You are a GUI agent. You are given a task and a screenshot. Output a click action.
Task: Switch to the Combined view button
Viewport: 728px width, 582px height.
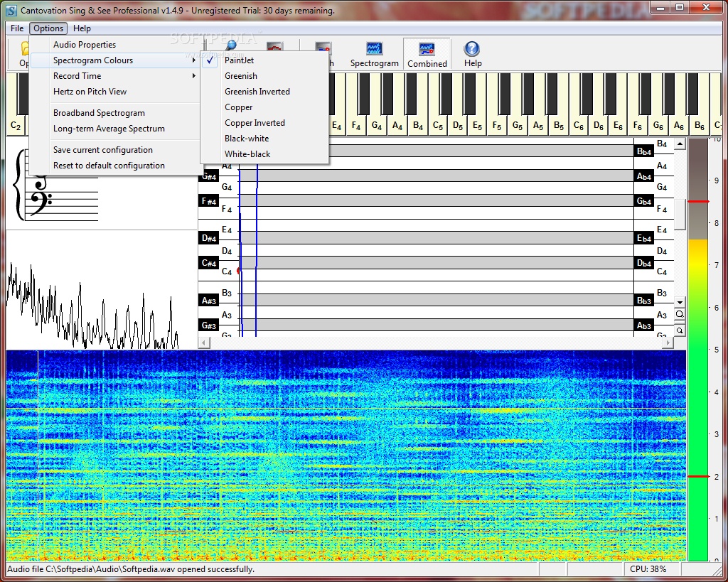tap(427, 55)
